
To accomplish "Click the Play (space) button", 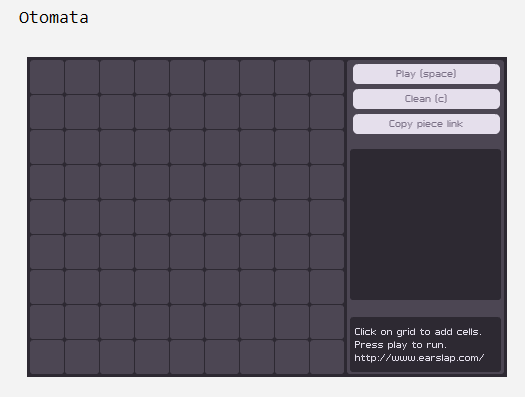I will pos(426,74).
